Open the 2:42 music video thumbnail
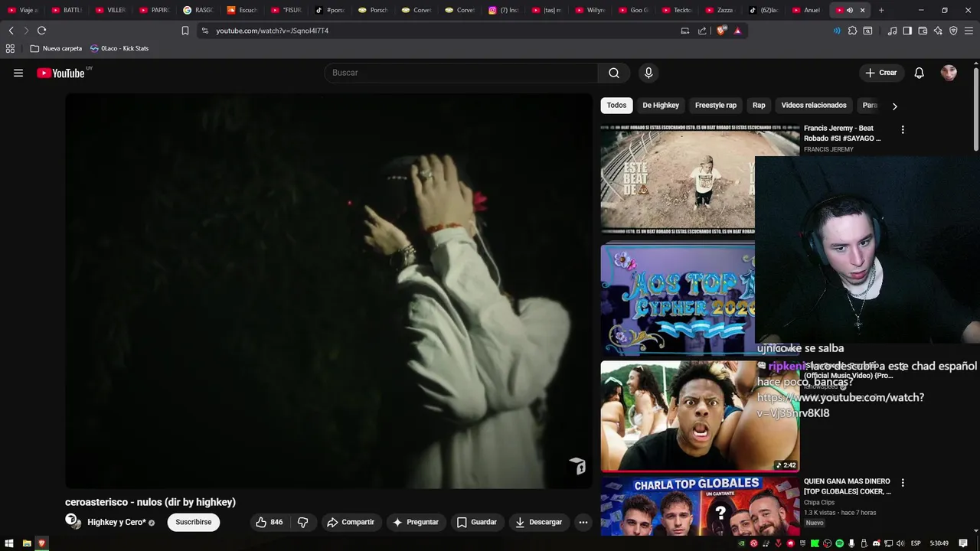The height and width of the screenshot is (551, 980). (x=700, y=416)
